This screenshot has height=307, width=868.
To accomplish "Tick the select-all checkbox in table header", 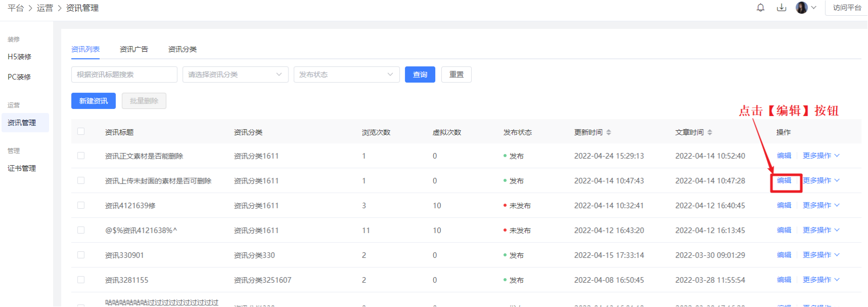I will click(x=81, y=132).
